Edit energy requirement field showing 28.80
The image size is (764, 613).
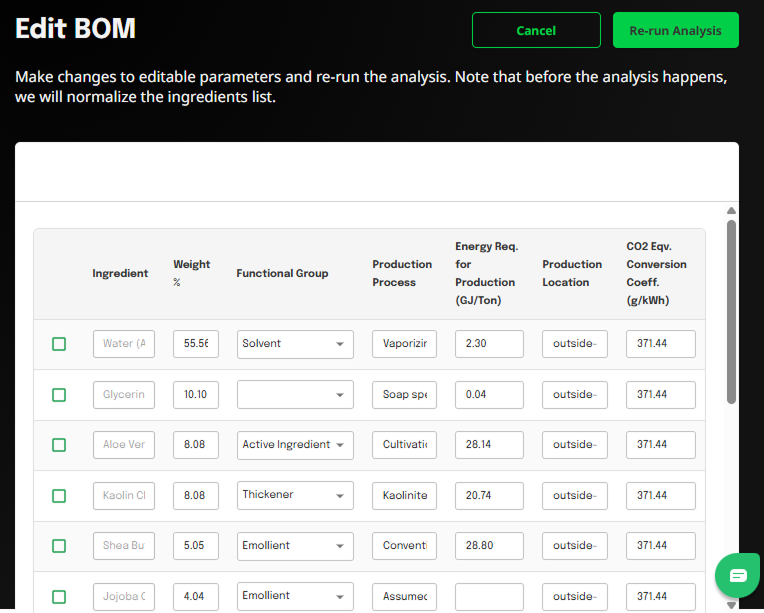pyautogui.click(x=489, y=546)
